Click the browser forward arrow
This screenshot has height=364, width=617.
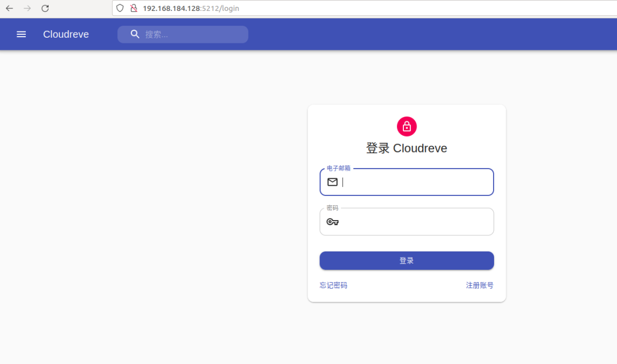tap(27, 8)
